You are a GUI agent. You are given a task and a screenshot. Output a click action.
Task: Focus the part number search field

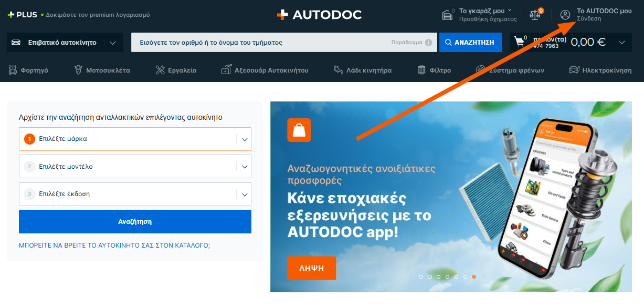[284, 43]
